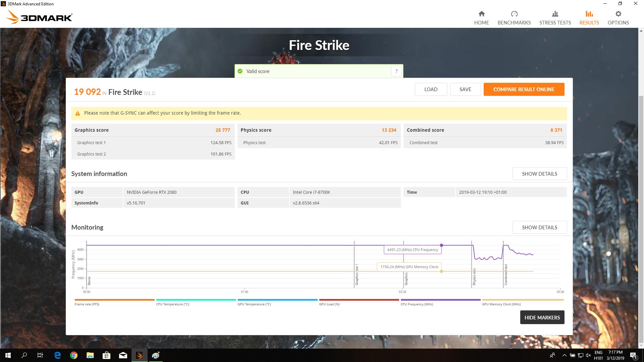Screen dimensions: 644x362
Task: Toggle the CPU Frequency legend
Action: [x=440, y=302]
